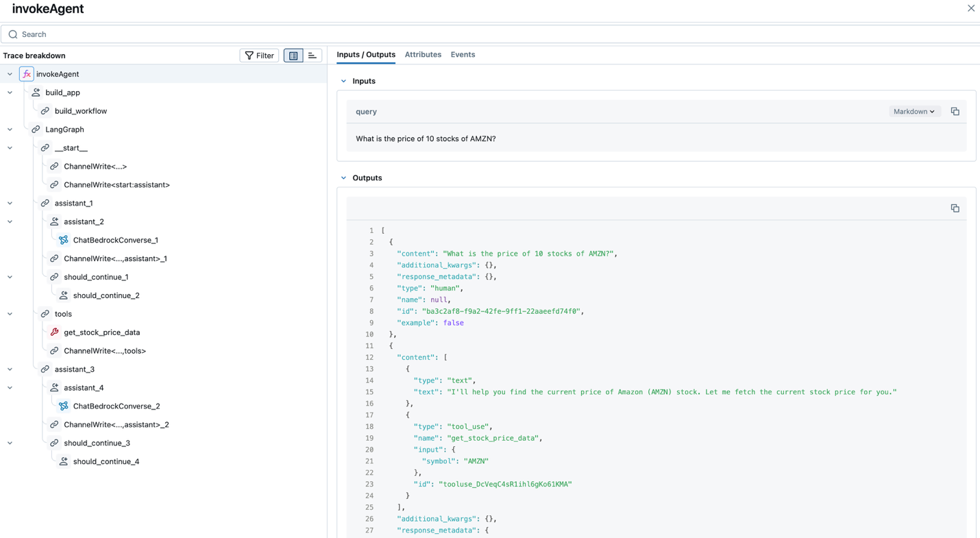Collapse the __start__ node

click(x=10, y=148)
